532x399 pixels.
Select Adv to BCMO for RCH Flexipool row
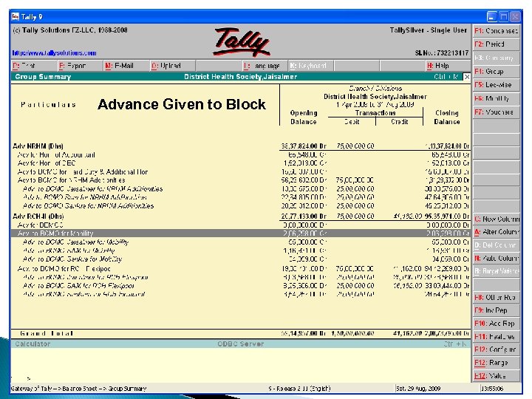(241, 269)
